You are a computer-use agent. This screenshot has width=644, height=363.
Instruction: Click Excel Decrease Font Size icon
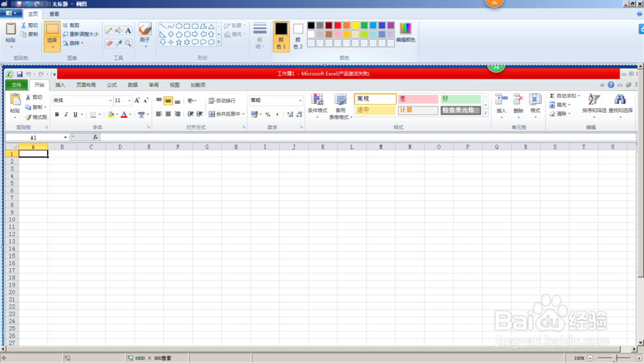[x=146, y=101]
